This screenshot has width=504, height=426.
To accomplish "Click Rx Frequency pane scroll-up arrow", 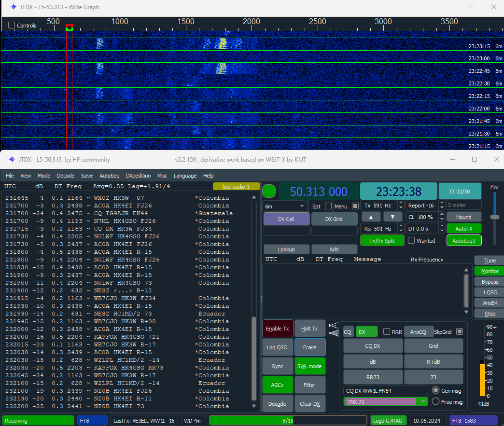I will 466,270.
